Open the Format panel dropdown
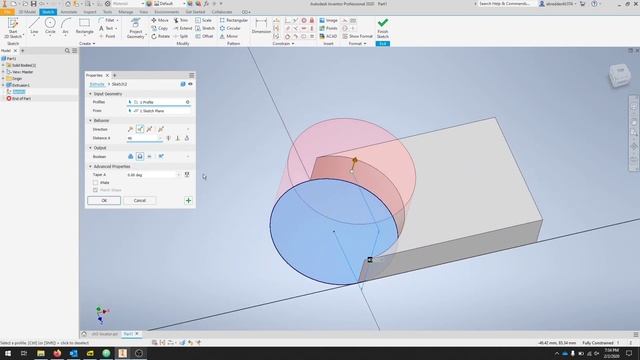The image size is (640, 360). coord(357,43)
